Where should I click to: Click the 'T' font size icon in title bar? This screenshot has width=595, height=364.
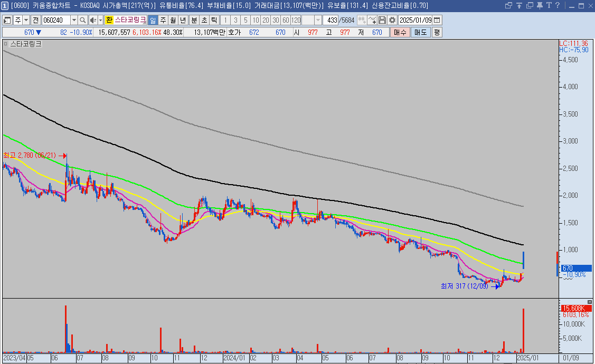click(549, 5)
